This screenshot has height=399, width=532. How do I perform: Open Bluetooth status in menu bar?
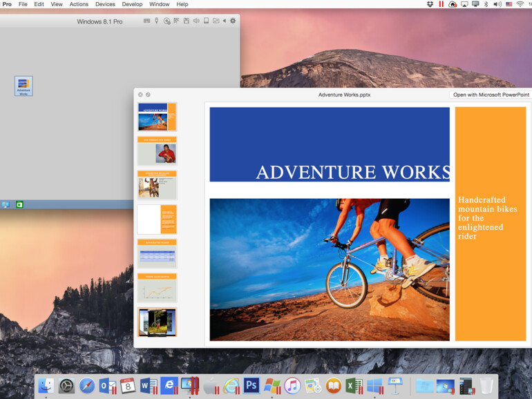coord(486,4)
